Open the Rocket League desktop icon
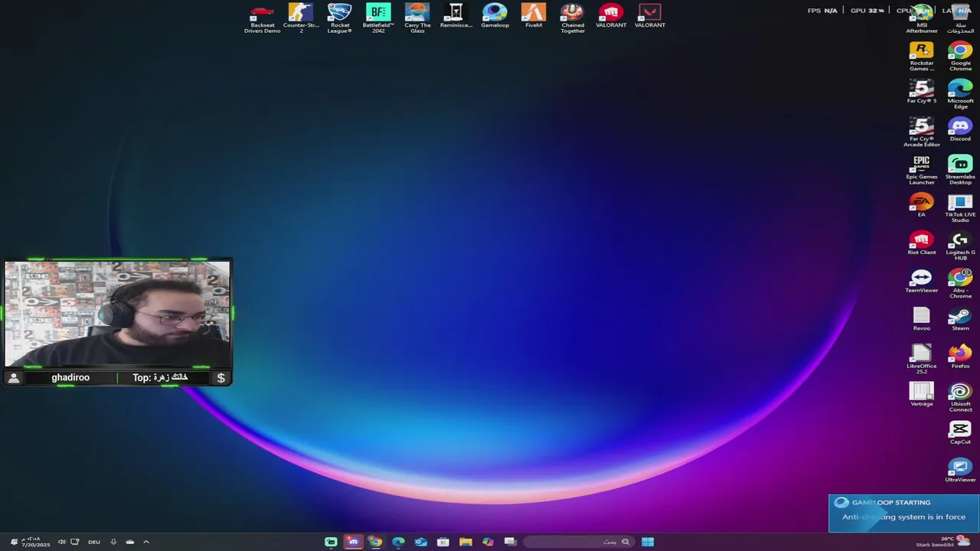Image resolution: width=980 pixels, height=551 pixels. (x=339, y=18)
